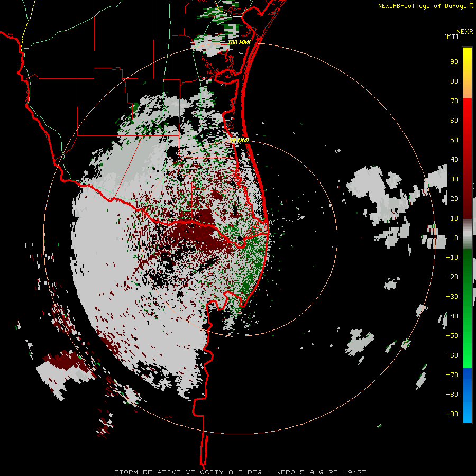Click the NEXLAB-College of DuPage credit text
Image resolution: width=476 pixels, height=476 pixels.
426,6
